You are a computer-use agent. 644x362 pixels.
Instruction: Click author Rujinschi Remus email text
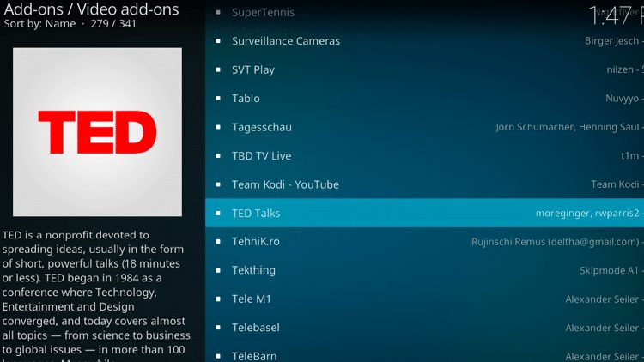[x=556, y=242]
